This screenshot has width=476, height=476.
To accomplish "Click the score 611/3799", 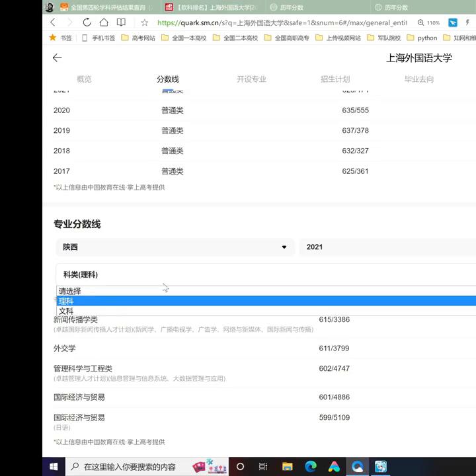I will pyautogui.click(x=334, y=348).
